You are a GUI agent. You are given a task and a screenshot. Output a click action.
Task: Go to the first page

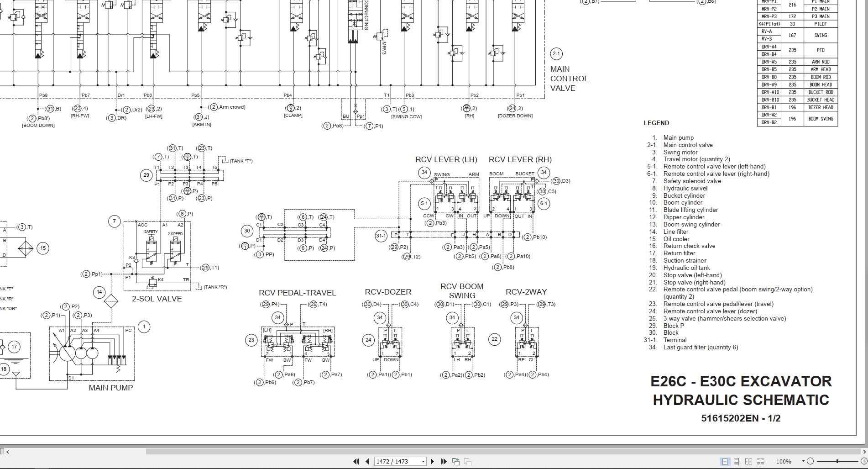coord(356,461)
